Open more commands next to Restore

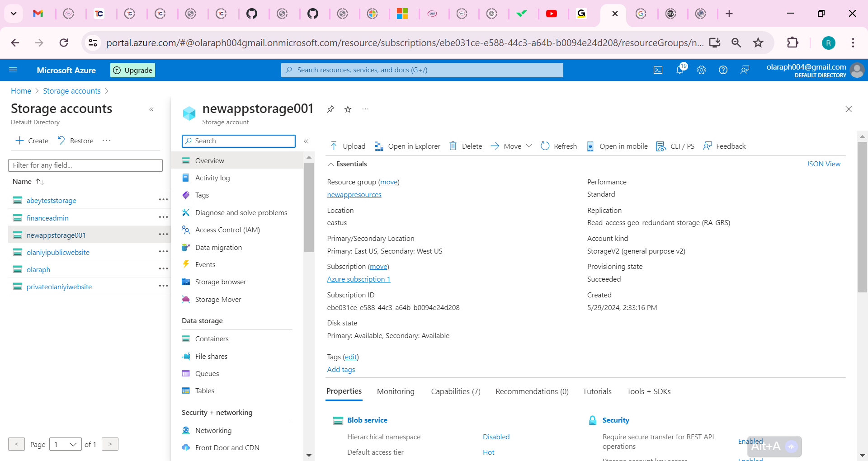[107, 141]
